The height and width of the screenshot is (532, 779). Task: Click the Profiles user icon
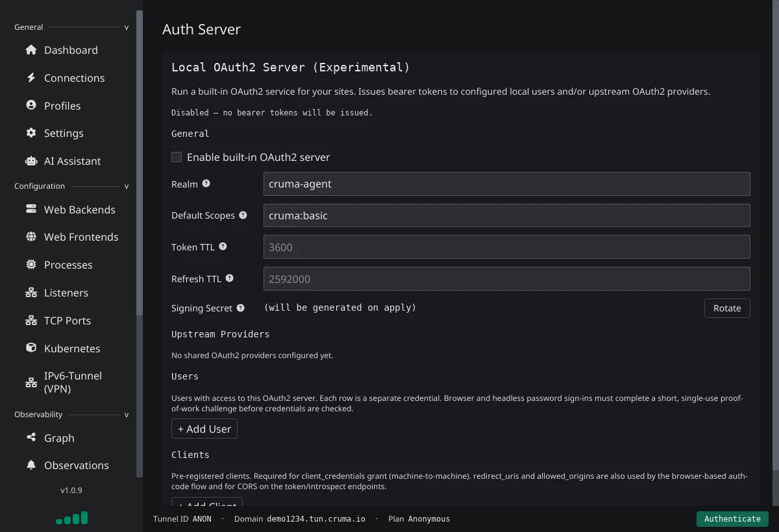tap(31, 105)
